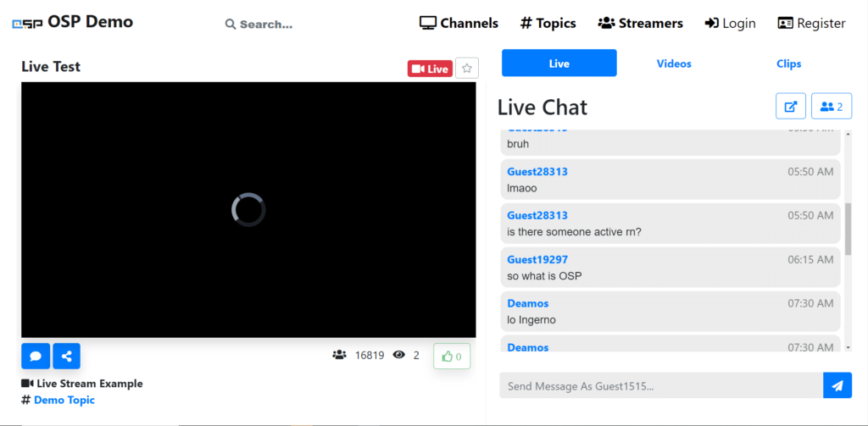This screenshot has width=868, height=426.
Task: Show the chat user list
Action: click(x=832, y=106)
